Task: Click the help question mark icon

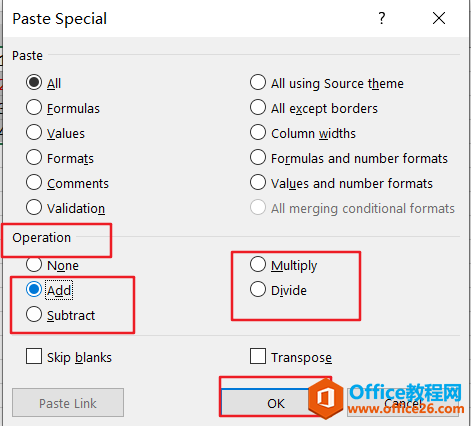Action: [382, 18]
